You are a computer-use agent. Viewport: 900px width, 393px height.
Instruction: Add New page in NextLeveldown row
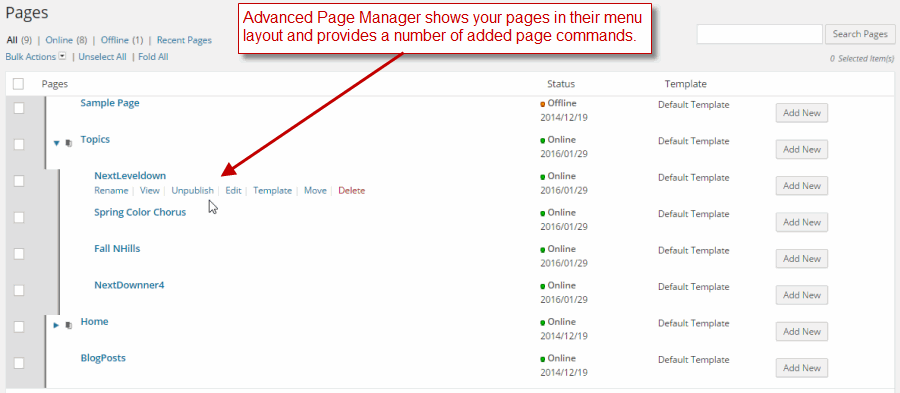pos(802,186)
